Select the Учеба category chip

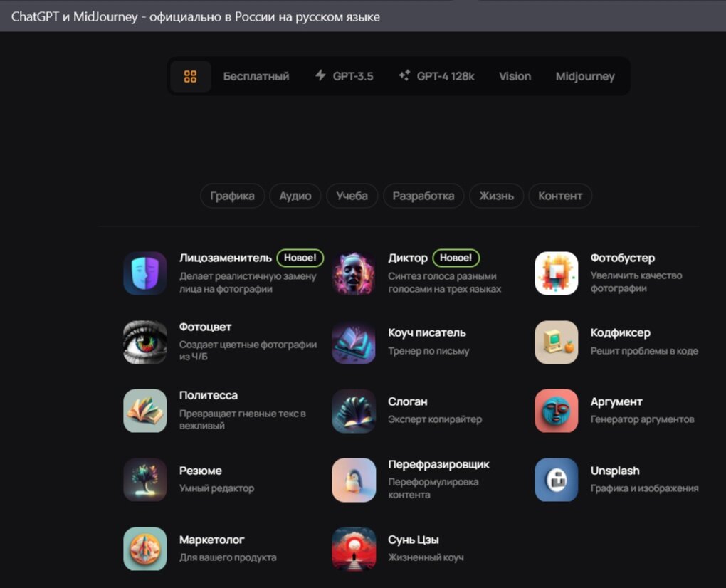pos(352,196)
